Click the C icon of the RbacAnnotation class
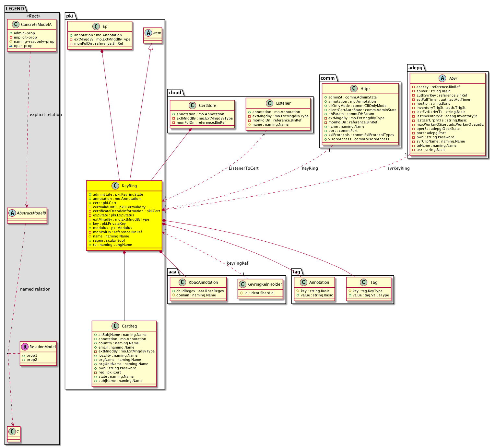This screenshot has width=495, height=448. point(183,282)
